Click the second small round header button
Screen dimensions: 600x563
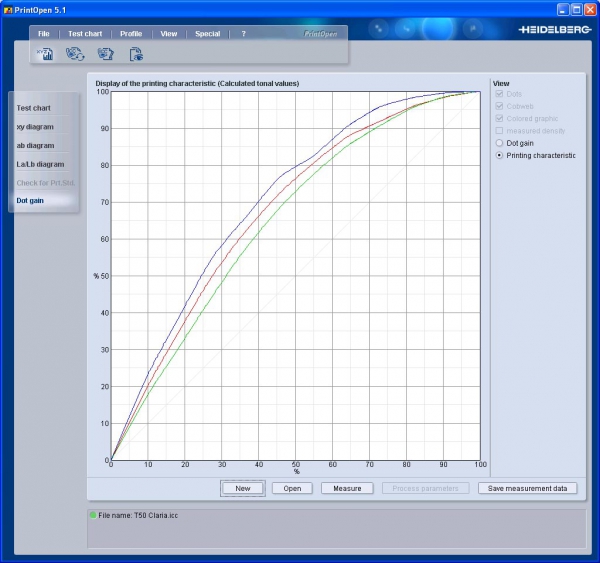pos(406,29)
